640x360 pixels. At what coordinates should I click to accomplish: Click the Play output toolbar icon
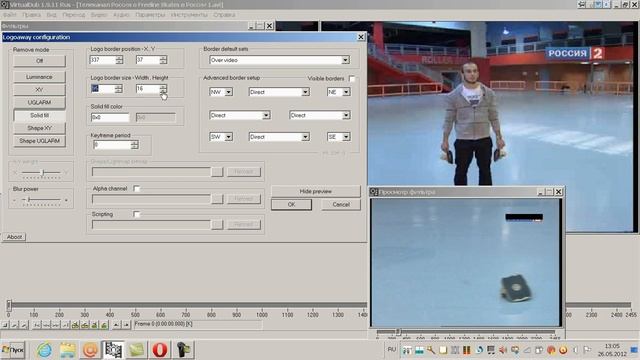pyautogui.click(x=24, y=325)
